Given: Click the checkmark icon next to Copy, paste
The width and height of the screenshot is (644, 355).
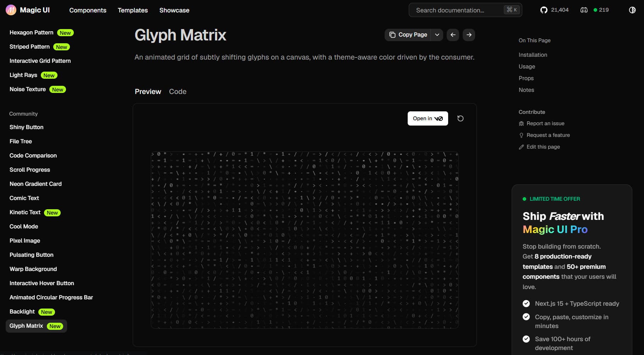Looking at the screenshot, I should coord(526,317).
